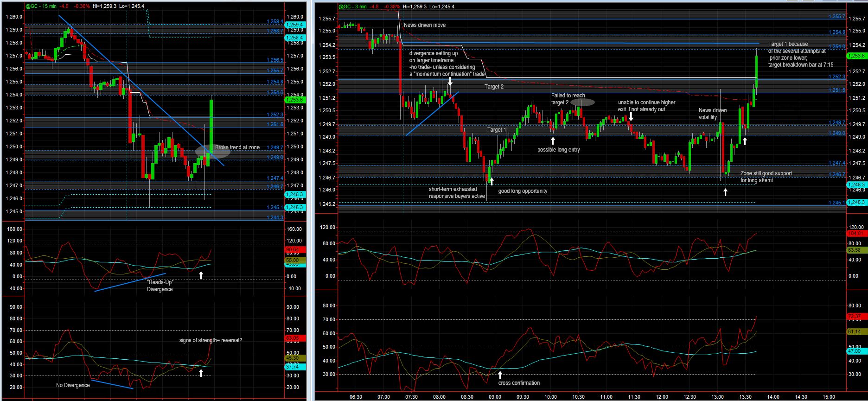The image size is (868, 401).
Task: Click the down arrow under the "momentum continuation" note
Action: tap(450, 82)
